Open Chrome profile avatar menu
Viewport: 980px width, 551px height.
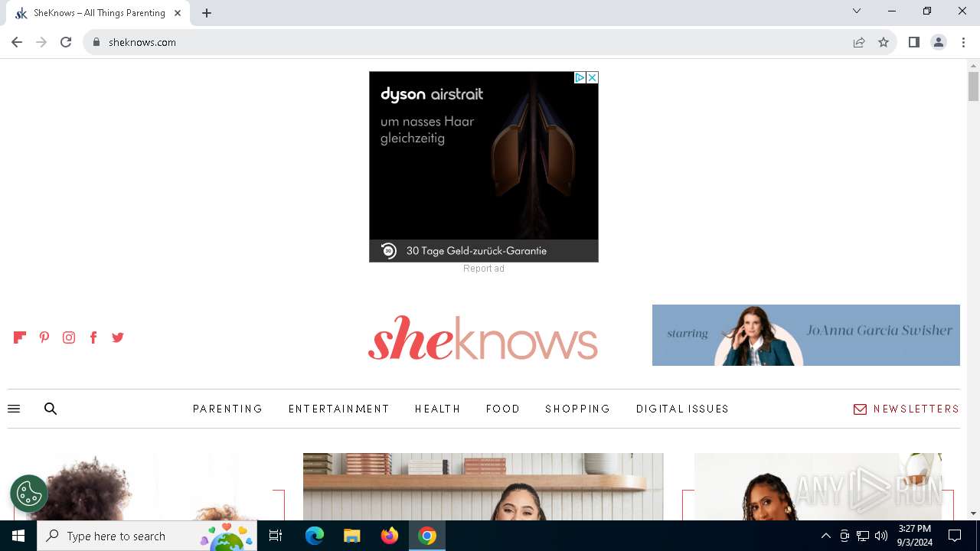point(939,42)
